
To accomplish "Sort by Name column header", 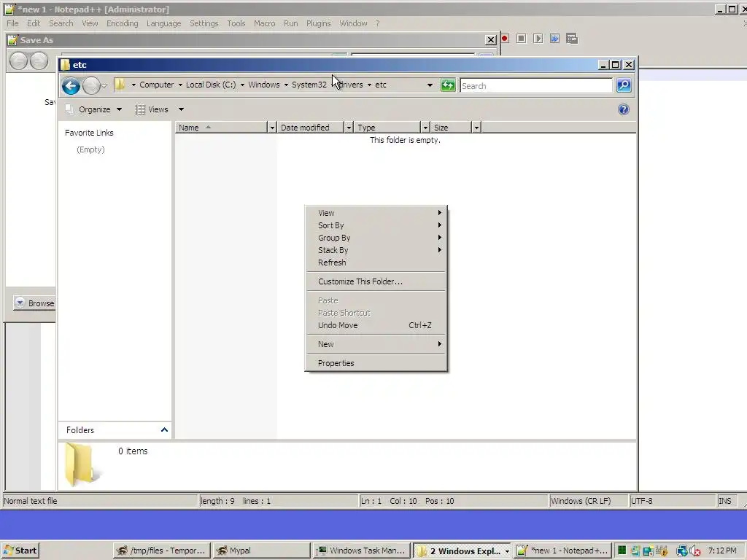I will pos(221,128).
